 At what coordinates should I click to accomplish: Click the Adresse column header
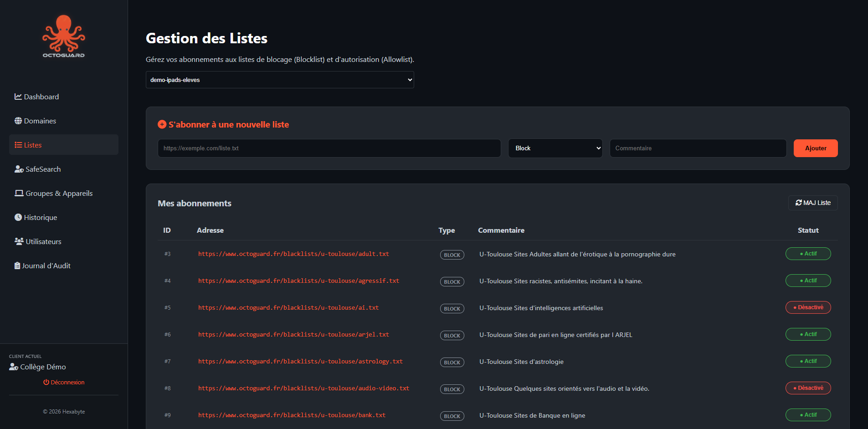point(210,230)
